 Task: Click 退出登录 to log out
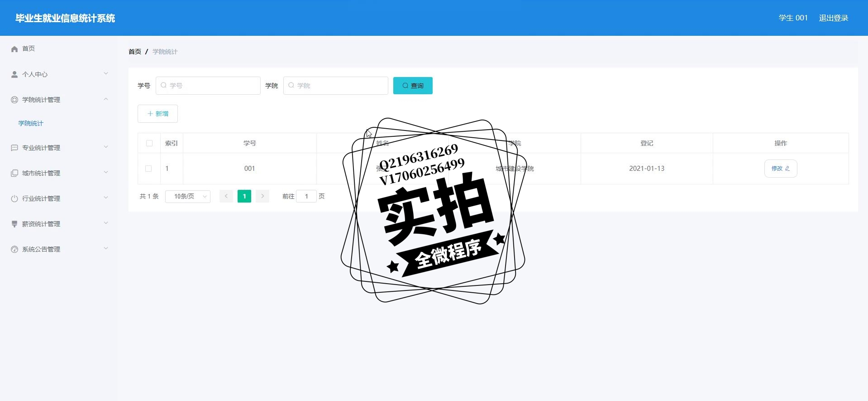click(x=834, y=18)
